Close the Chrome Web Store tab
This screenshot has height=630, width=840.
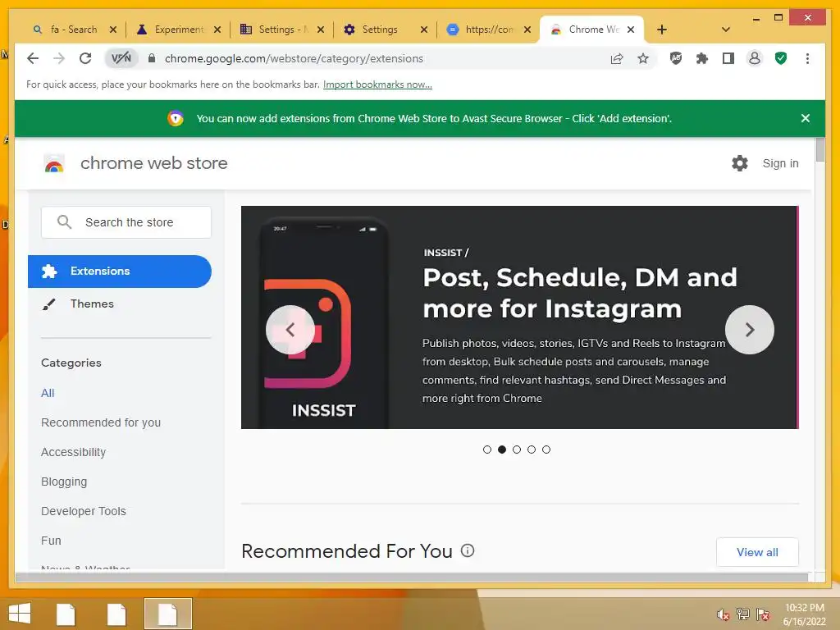pyautogui.click(x=631, y=30)
